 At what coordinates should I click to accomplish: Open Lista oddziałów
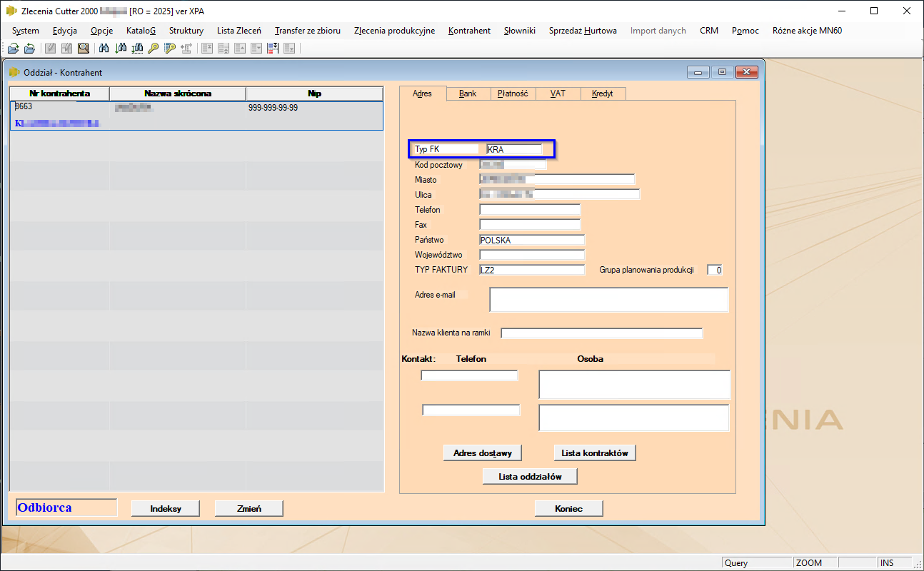point(531,476)
